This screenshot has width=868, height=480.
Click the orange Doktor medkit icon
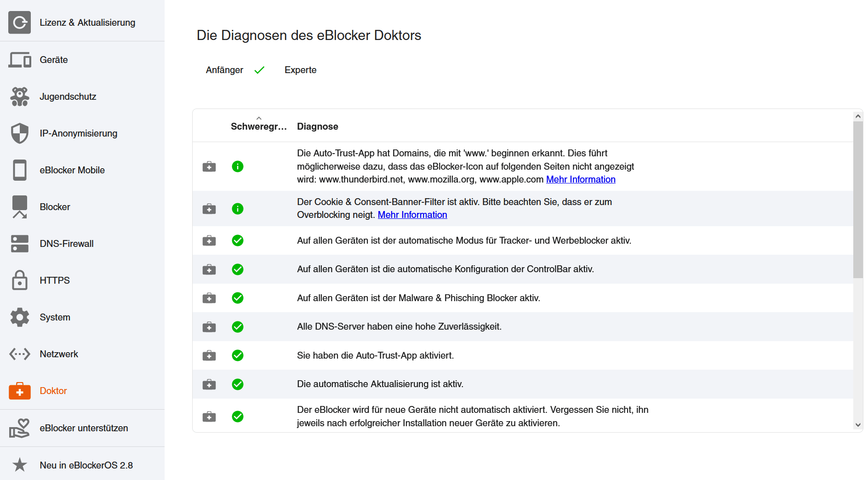click(x=19, y=391)
